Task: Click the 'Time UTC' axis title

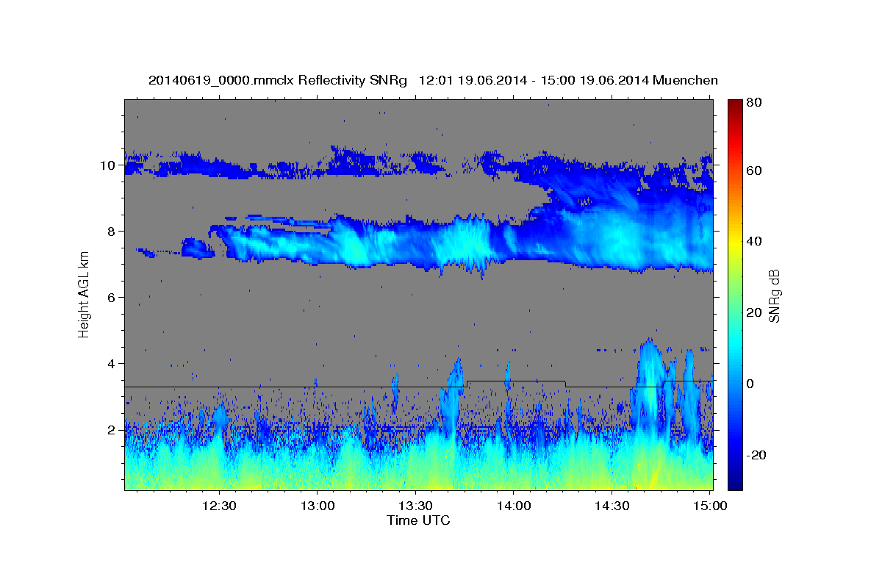Action: click(418, 521)
